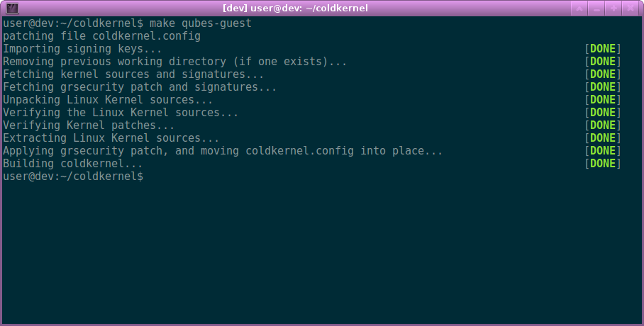The width and height of the screenshot is (644, 326).
Task: Shade the window with the up-arrow button
Action: tap(579, 9)
